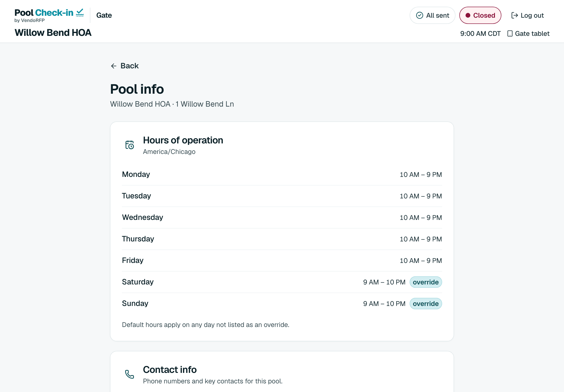This screenshot has height=392, width=564.
Task: Click the wave checkmark logo icon
Action: 80,12
